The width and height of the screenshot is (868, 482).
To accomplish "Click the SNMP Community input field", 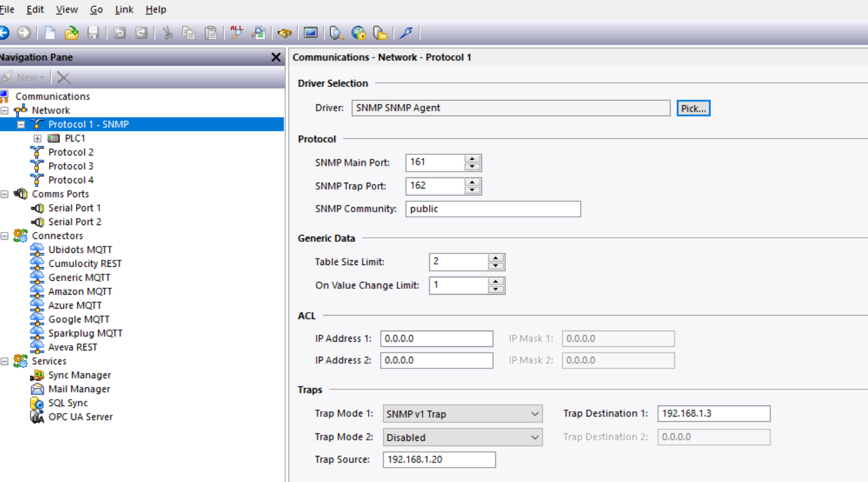I will pyautogui.click(x=493, y=209).
